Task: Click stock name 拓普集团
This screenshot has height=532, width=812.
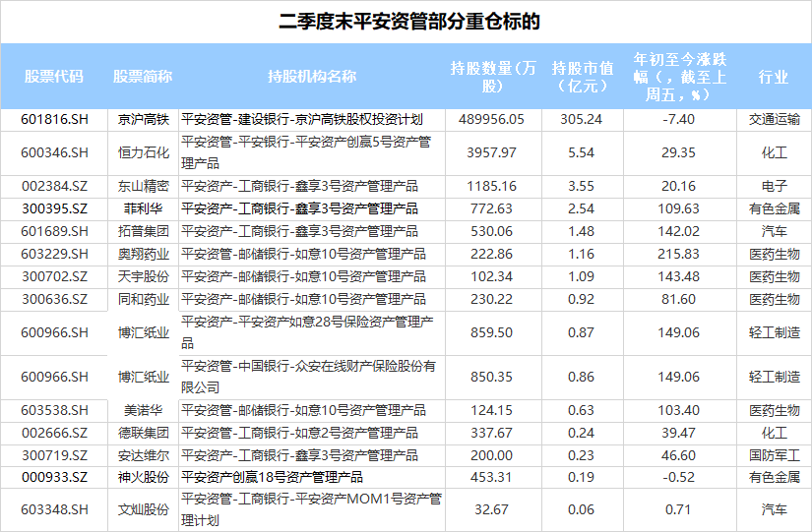Action: pos(144,231)
